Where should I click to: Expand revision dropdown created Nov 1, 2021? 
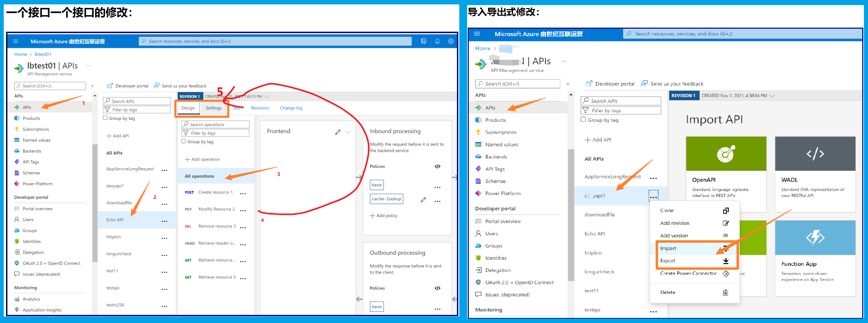click(772, 96)
